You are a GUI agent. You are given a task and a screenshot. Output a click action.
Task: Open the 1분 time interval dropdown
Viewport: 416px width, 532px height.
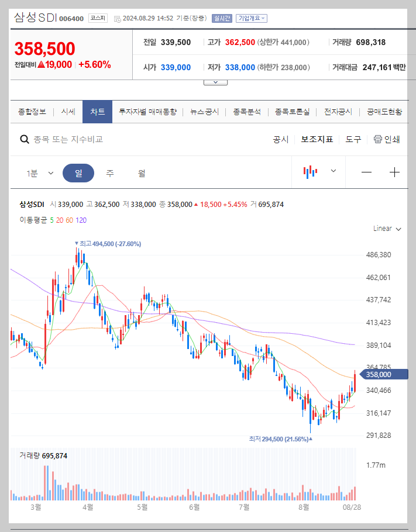pyautogui.click(x=41, y=172)
